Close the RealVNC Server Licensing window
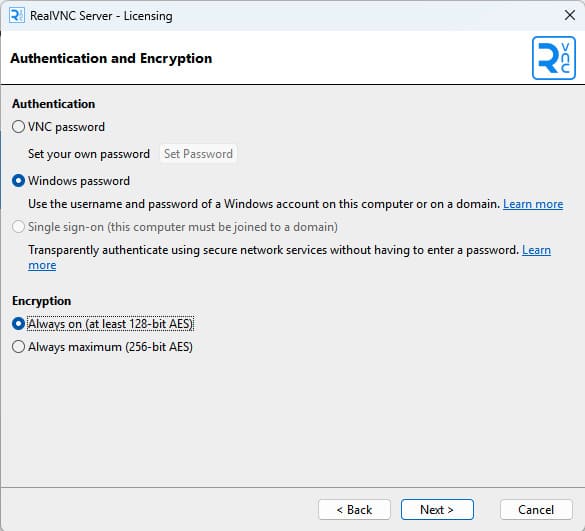The width and height of the screenshot is (585, 531). [x=570, y=16]
